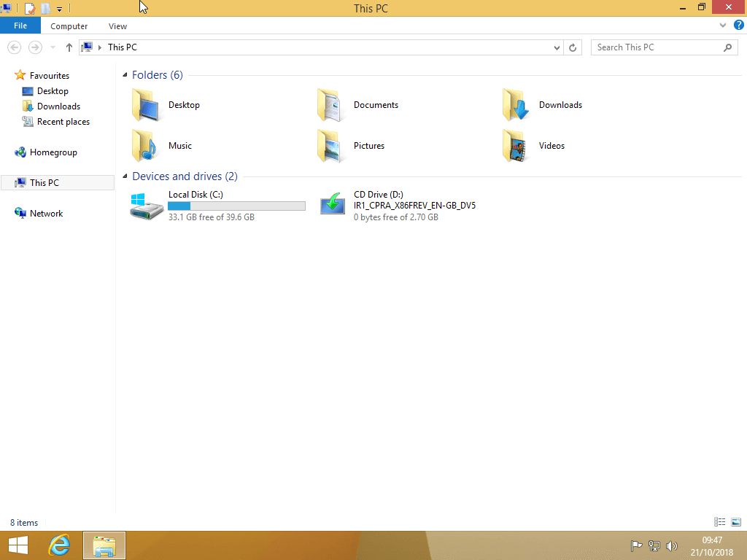Open the Music folder icon
The image size is (747, 560).
pos(144,146)
